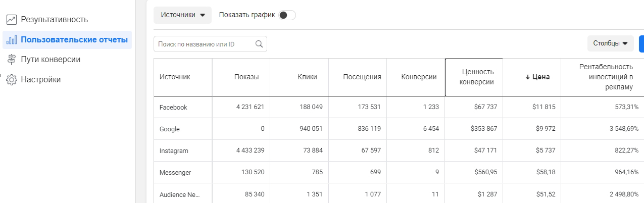The image size is (644, 203).
Task: Open the Источники dropdown
Action: 182,15
